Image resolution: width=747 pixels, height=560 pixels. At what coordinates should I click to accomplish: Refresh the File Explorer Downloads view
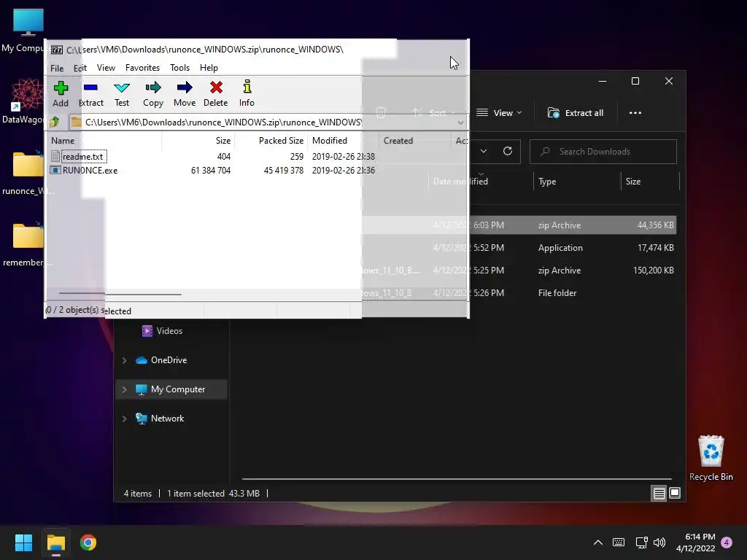point(508,151)
